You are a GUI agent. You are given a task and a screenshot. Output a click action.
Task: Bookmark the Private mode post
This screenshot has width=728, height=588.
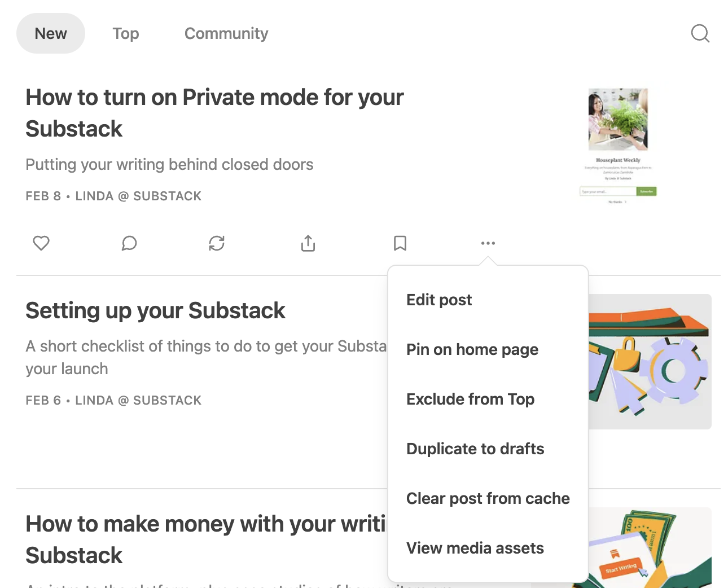click(400, 243)
